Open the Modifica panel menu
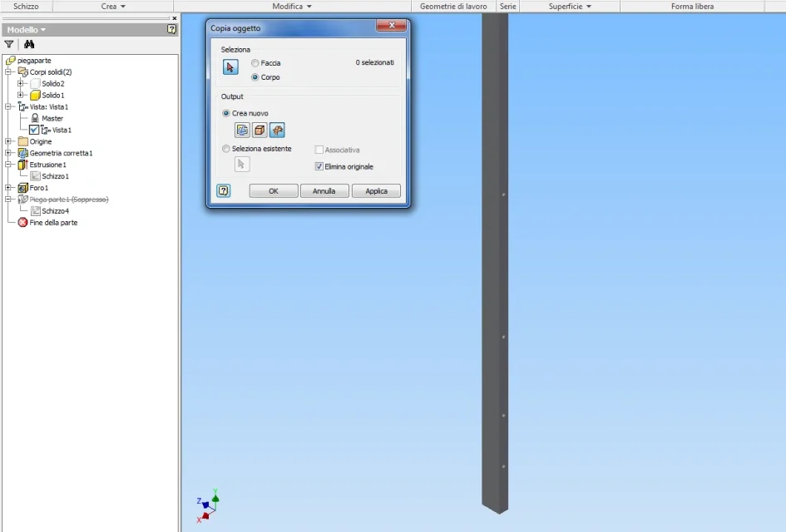 tap(292, 6)
